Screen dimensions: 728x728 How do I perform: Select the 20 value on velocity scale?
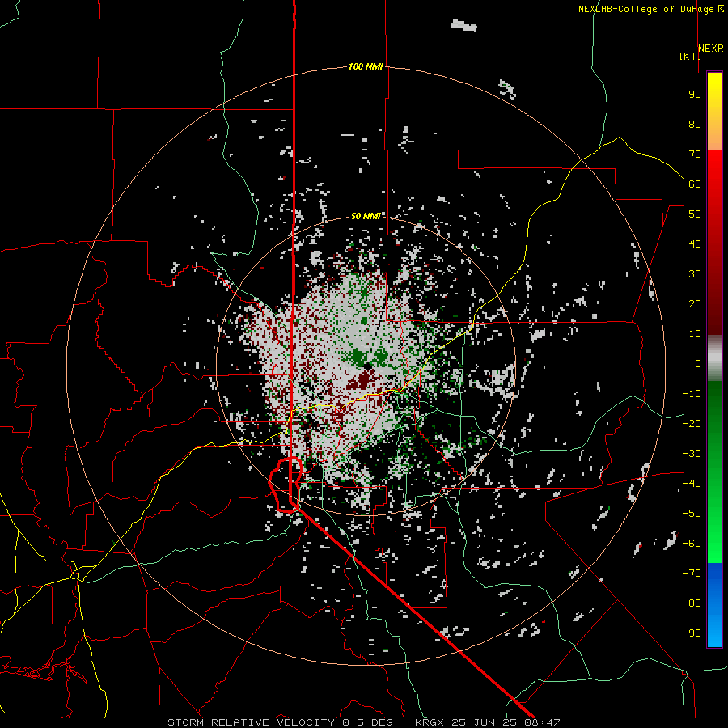point(695,304)
